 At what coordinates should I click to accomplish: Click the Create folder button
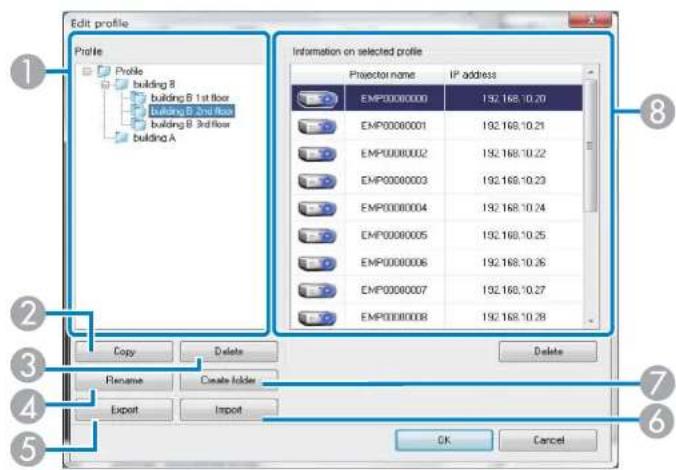pyautogui.click(x=229, y=380)
